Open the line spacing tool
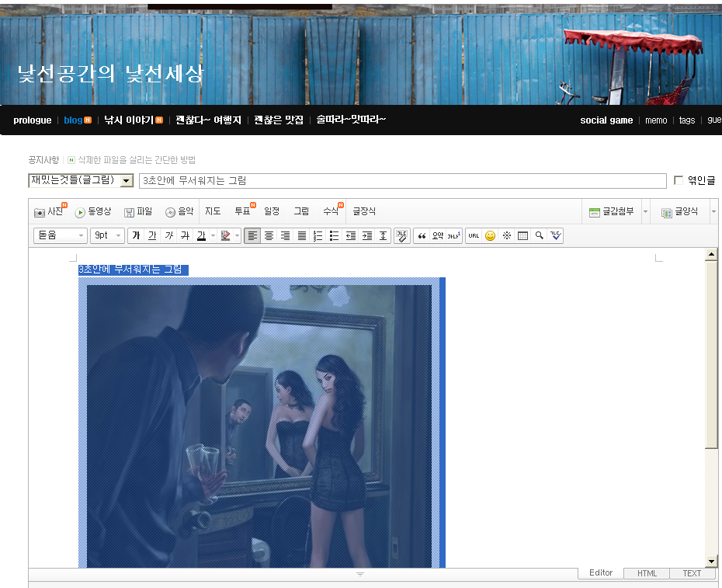722x588 pixels. point(383,235)
